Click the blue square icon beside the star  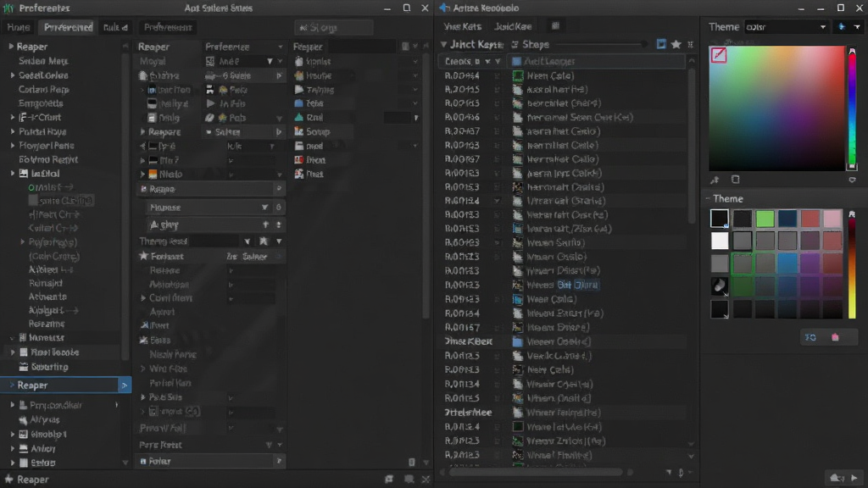[x=661, y=44]
